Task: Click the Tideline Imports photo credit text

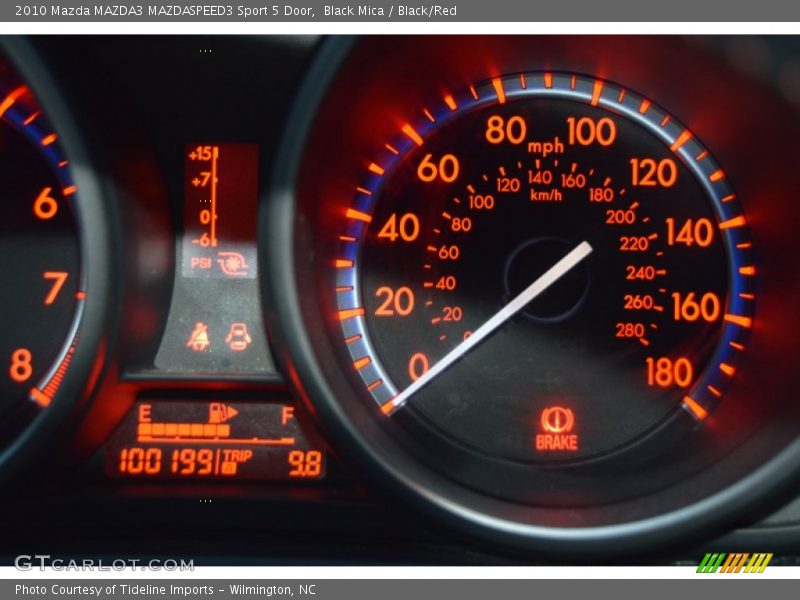Action: [165, 590]
